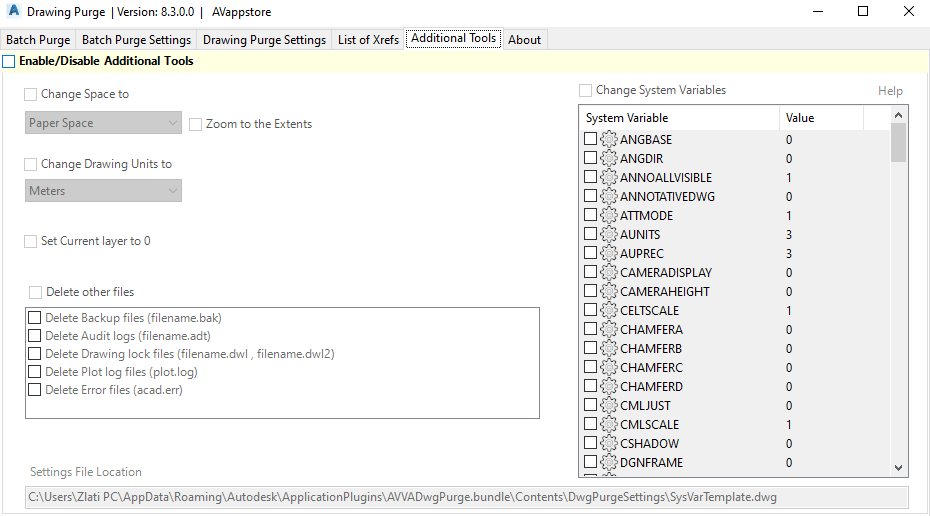Select the Additional Tools tab
Screen dimensions: 930x516
(x=454, y=39)
